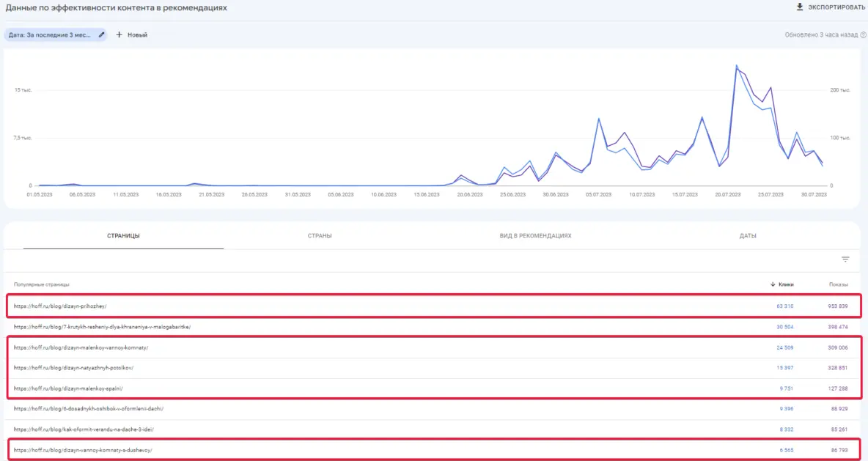Open the dizayn-prihozhey page row
Screen dimensions: 868x461
60,306
